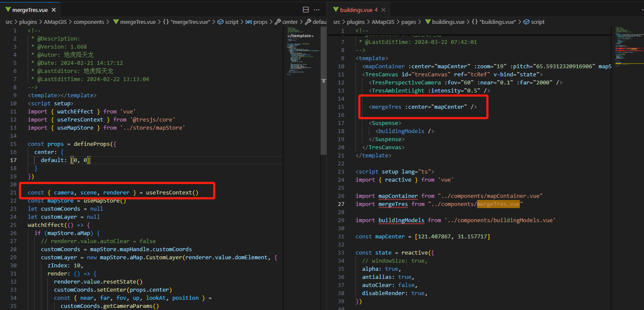Switch to the buildings.vue tab
This screenshot has height=310, width=644.
click(358, 9)
